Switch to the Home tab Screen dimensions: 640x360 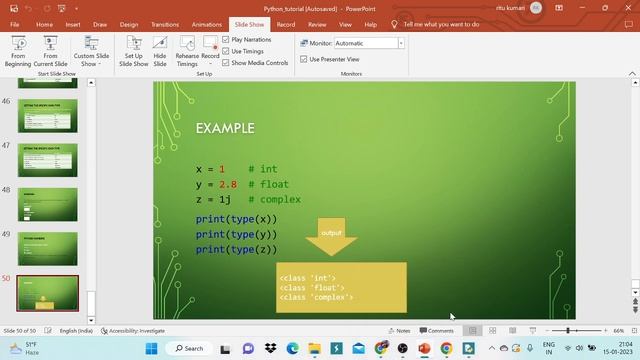(44, 24)
